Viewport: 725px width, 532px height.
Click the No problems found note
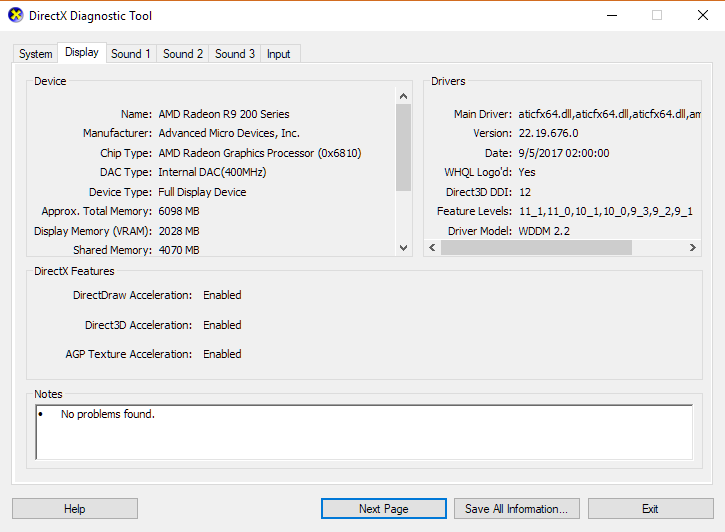(108, 414)
